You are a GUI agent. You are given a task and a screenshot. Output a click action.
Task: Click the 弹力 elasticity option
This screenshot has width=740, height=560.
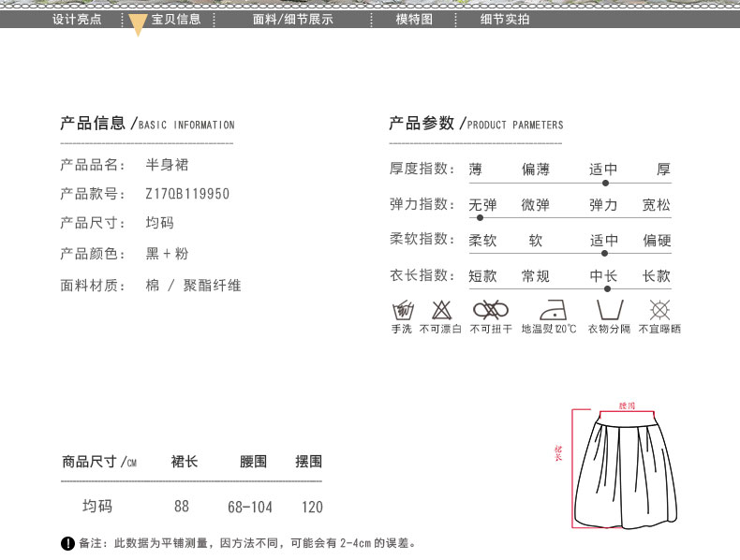pyautogui.click(x=603, y=205)
